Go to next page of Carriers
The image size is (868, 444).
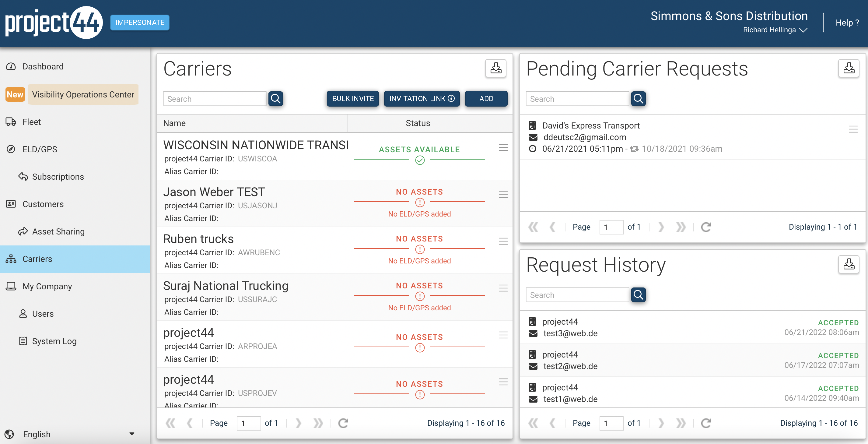[298, 423]
